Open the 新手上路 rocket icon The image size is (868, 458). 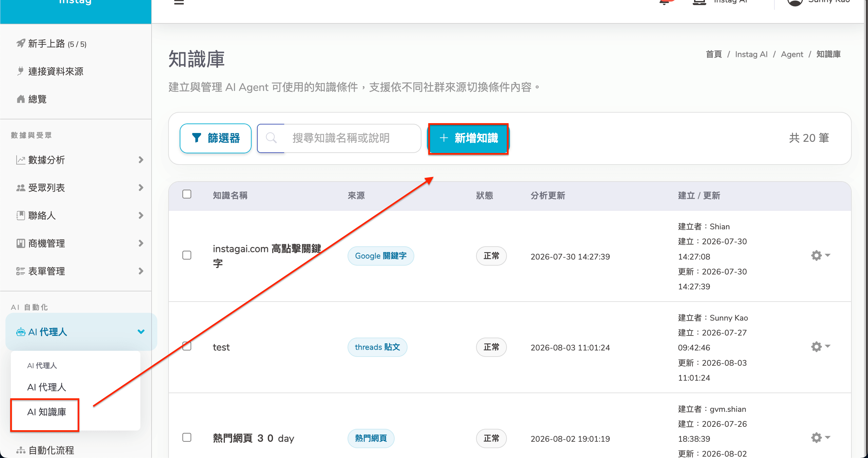(x=21, y=43)
